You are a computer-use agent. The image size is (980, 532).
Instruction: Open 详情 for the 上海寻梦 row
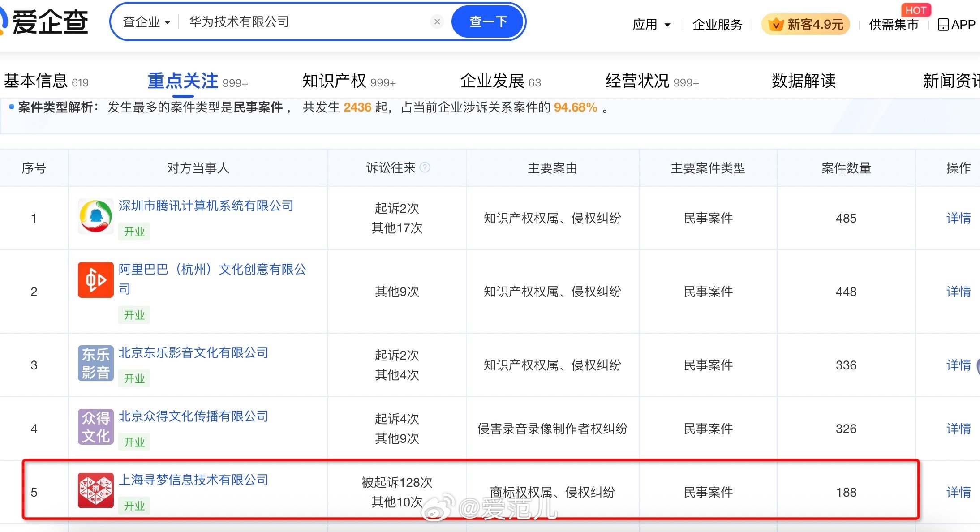tap(959, 492)
